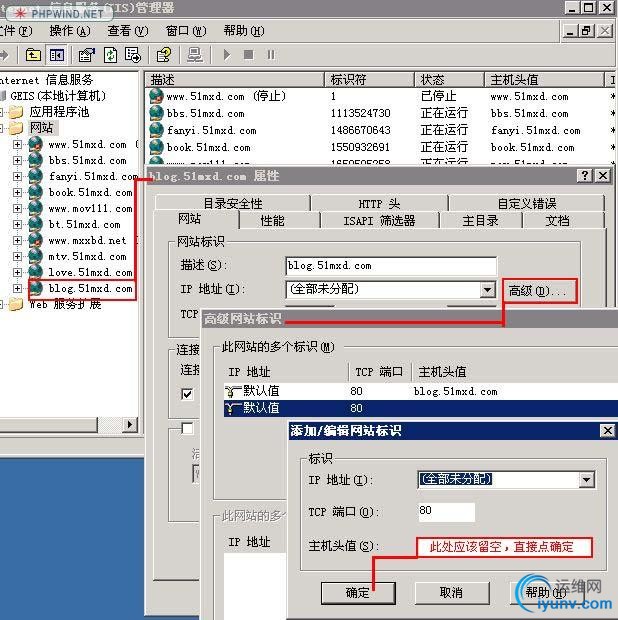Select globe icon of bbs.51mxd.com in tree
This screenshot has width=618, height=620.
click(36, 160)
